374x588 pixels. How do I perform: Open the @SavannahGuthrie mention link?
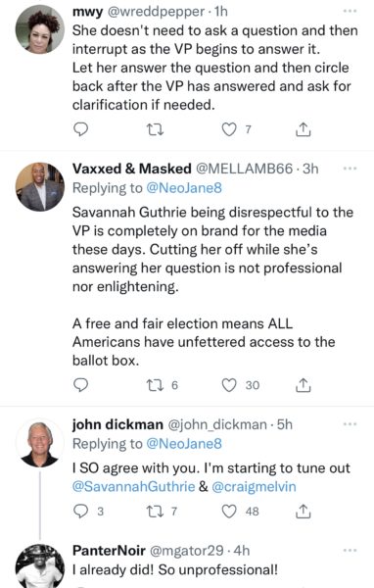click(133, 487)
